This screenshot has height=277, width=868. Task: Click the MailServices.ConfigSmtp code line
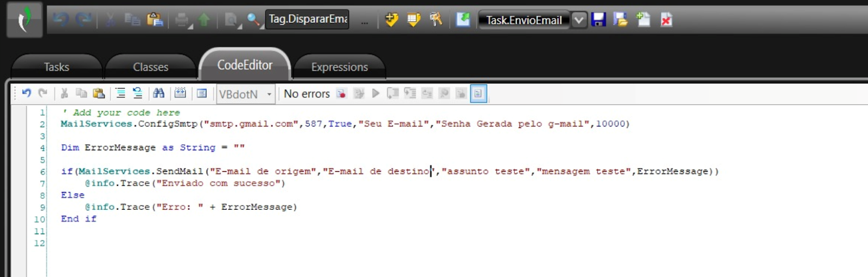[345, 124]
